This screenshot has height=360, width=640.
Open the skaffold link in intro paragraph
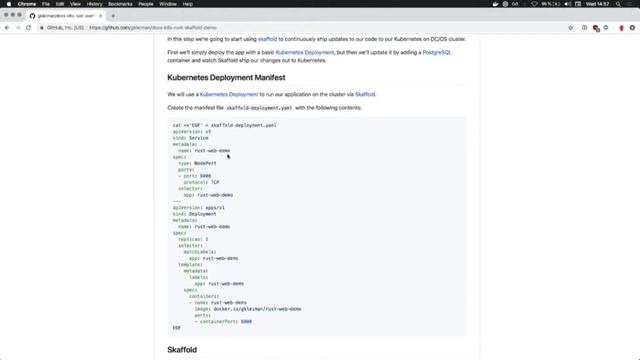[x=267, y=39]
